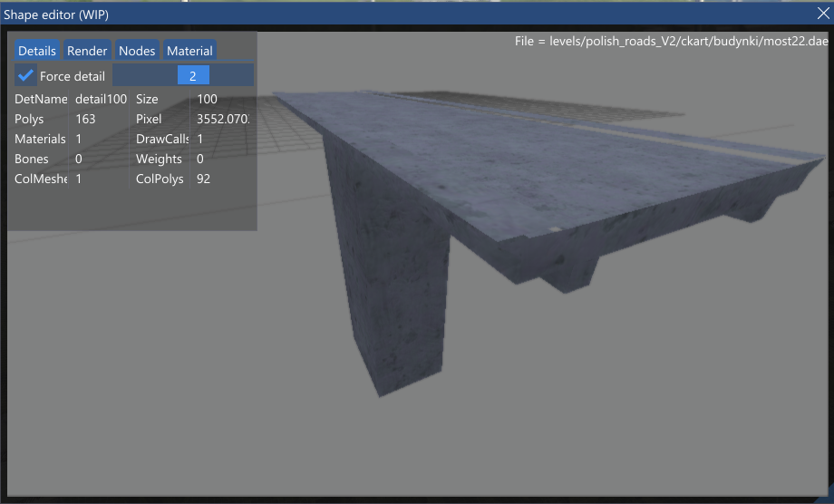
Task: Click the Bones label
Action: (32, 159)
